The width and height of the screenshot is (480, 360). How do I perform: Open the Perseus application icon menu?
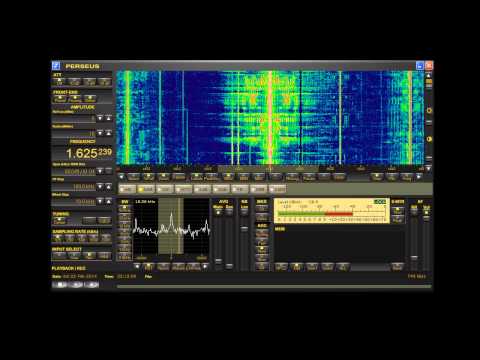point(56,66)
